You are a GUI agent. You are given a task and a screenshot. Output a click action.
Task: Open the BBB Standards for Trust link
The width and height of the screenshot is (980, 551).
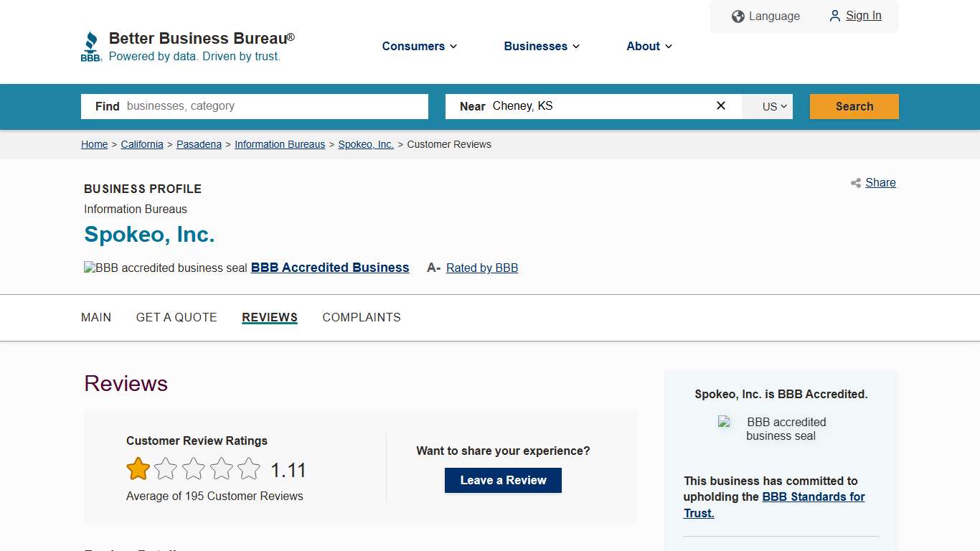click(x=813, y=496)
